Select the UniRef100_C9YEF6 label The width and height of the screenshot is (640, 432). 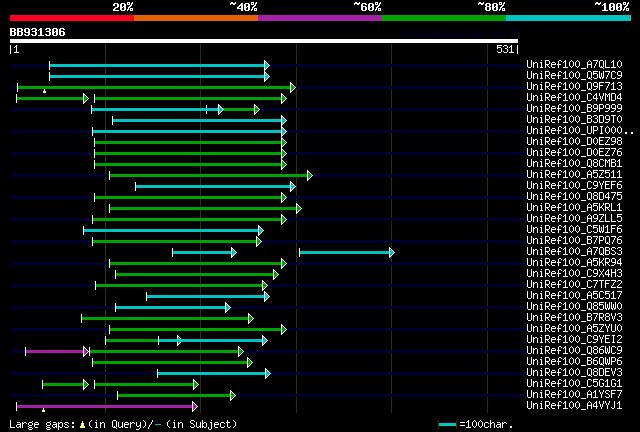pyautogui.click(x=574, y=185)
